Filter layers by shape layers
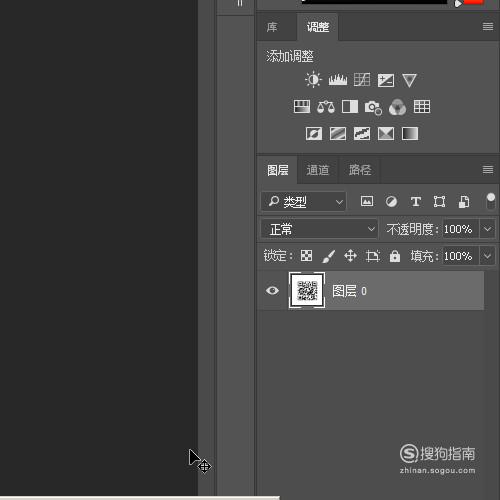This screenshot has width=500, height=500. pyautogui.click(x=439, y=201)
